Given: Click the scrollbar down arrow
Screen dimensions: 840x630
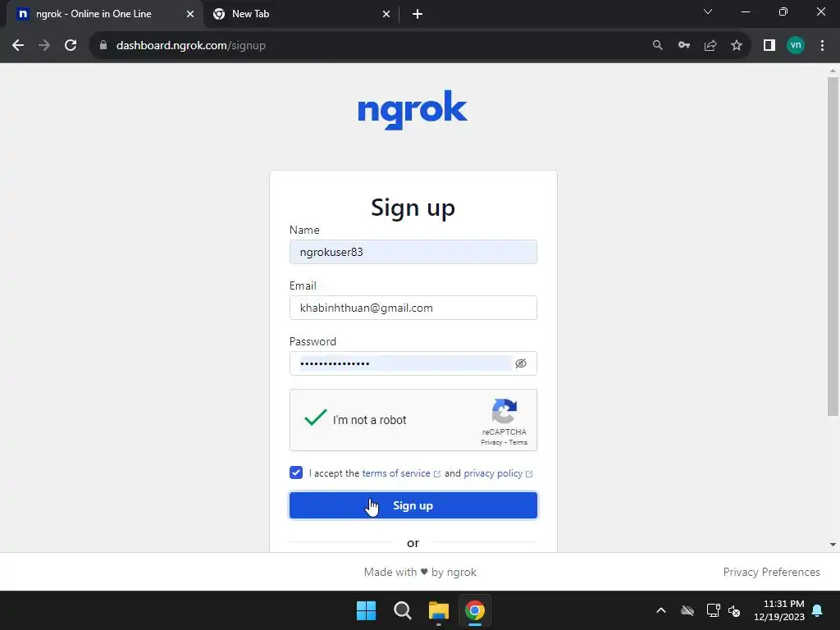Looking at the screenshot, I should click(x=833, y=545).
